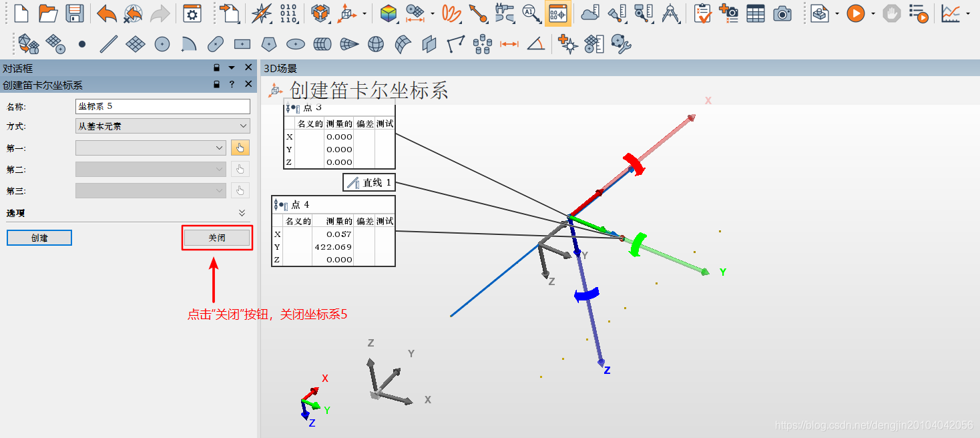
Task: Click the plain camera capture icon
Action: coord(782,13)
